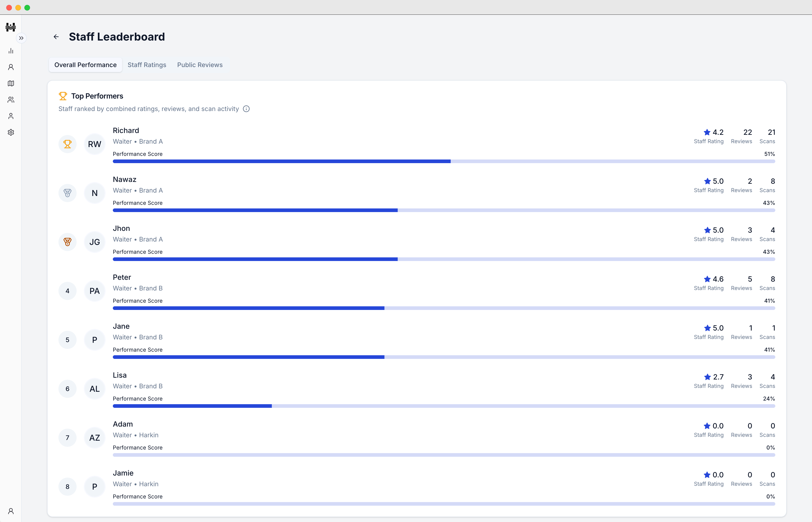Select the Overall Performance tab
Image resolution: width=812 pixels, height=522 pixels.
[85, 65]
